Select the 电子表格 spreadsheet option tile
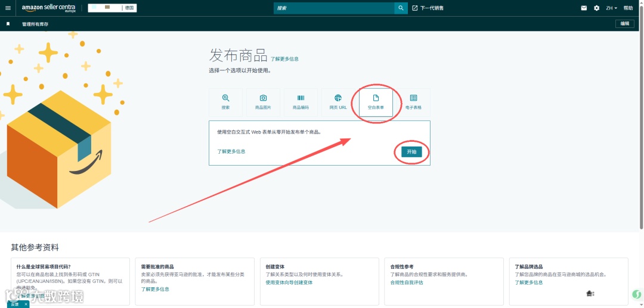This screenshot has height=308, width=644. 413,102
